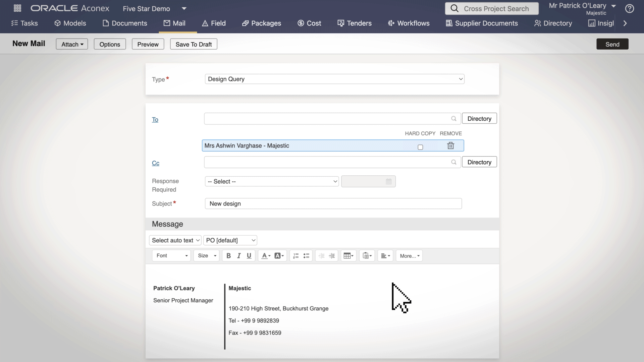Open the help question mark icon
The height and width of the screenshot is (362, 644).
click(630, 9)
